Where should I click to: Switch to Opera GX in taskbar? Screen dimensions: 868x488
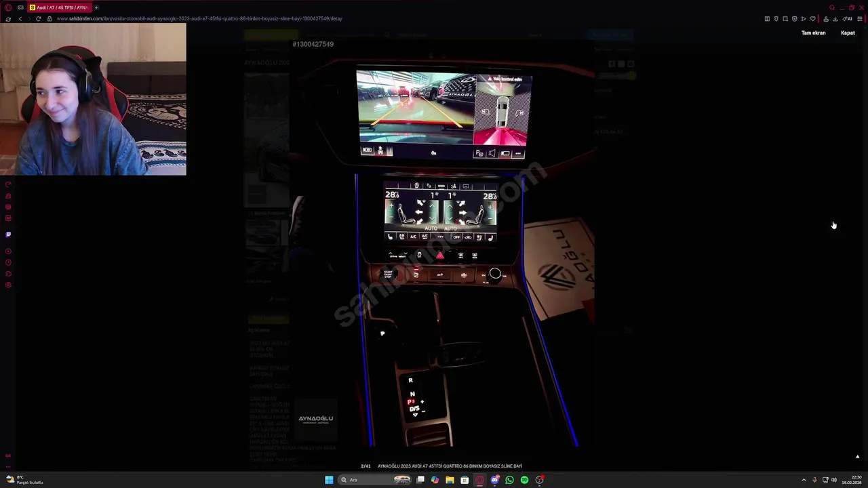(479, 480)
